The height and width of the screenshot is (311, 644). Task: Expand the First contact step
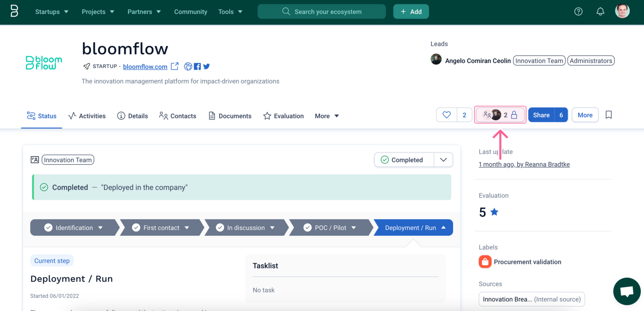coord(161,228)
